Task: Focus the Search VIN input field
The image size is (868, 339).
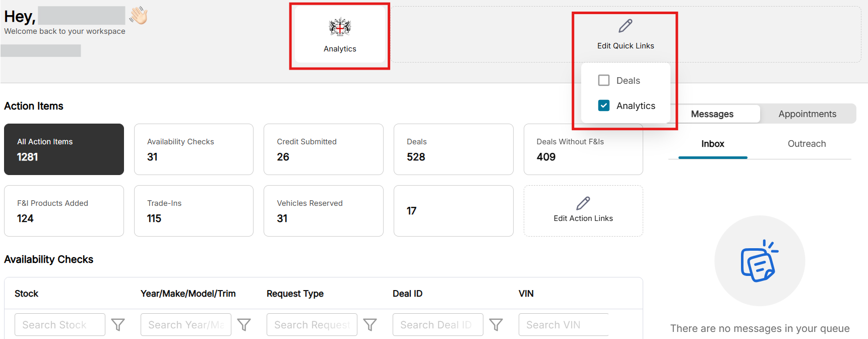Action: pos(563,325)
